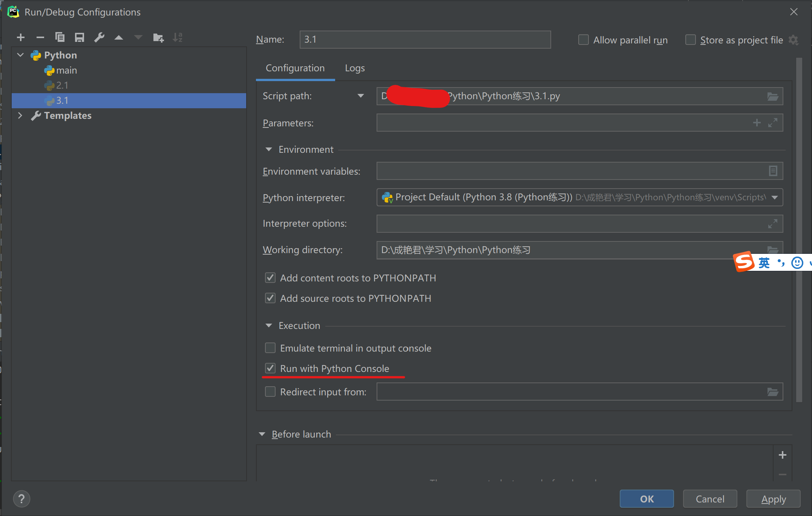Browse for the script path file

772,97
